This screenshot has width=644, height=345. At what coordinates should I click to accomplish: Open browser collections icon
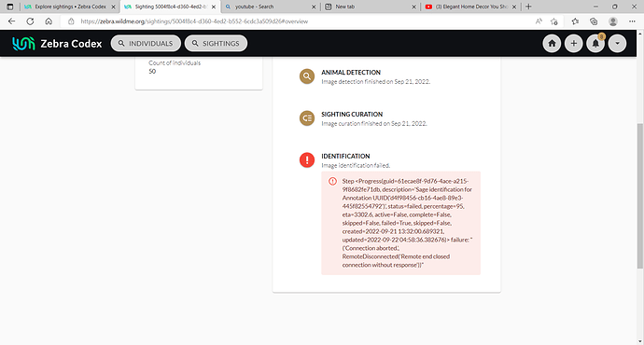(x=594, y=21)
